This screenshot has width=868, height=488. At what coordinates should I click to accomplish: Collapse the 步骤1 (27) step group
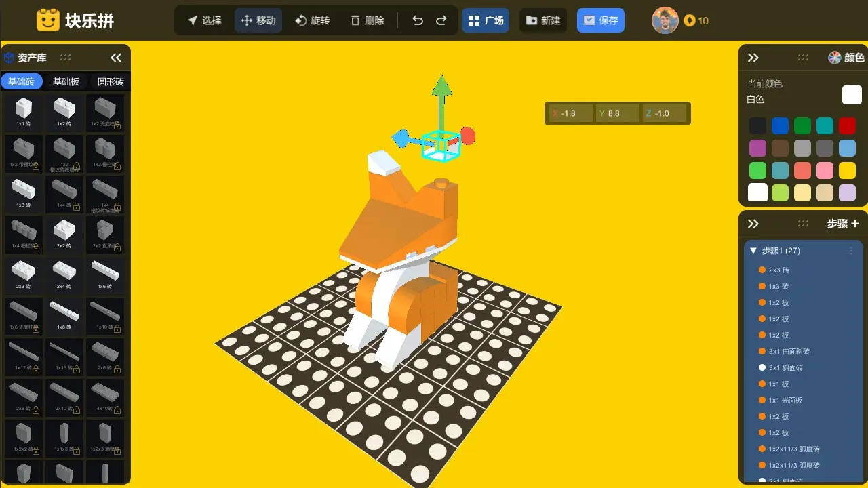pos(753,251)
